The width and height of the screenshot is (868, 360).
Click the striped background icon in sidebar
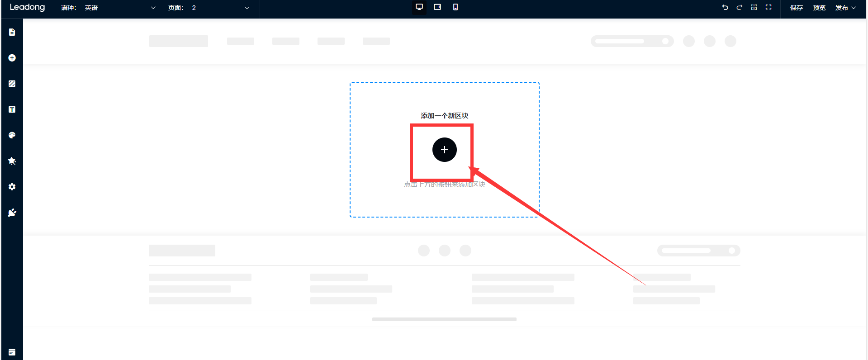(12, 84)
